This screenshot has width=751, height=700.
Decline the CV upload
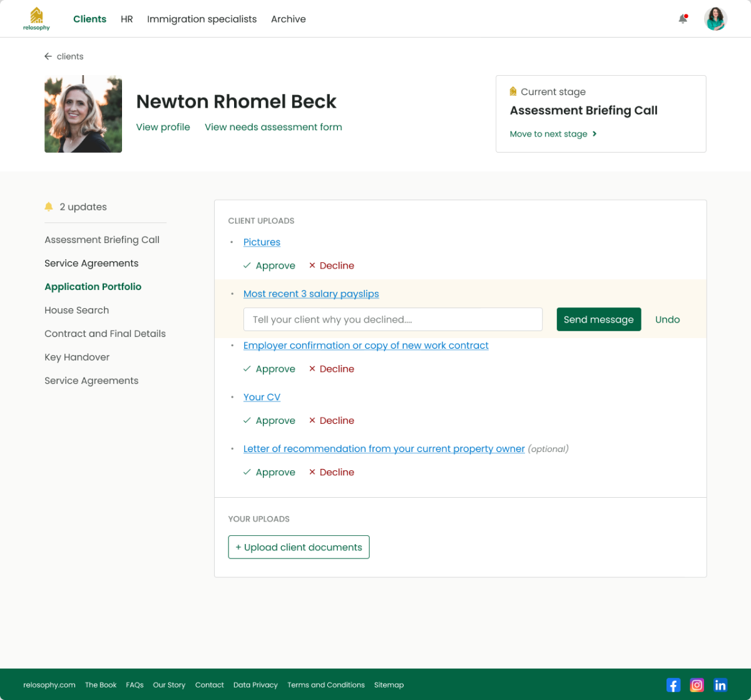click(331, 421)
